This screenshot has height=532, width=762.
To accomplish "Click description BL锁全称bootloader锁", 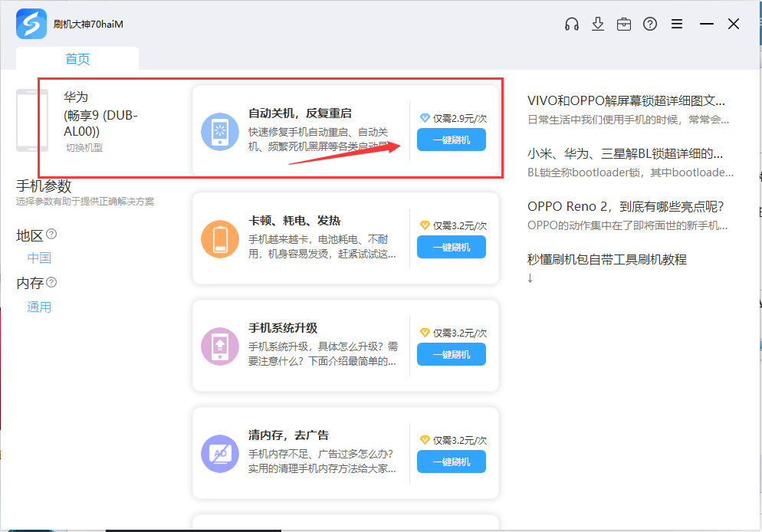I will pyautogui.click(x=630, y=172).
